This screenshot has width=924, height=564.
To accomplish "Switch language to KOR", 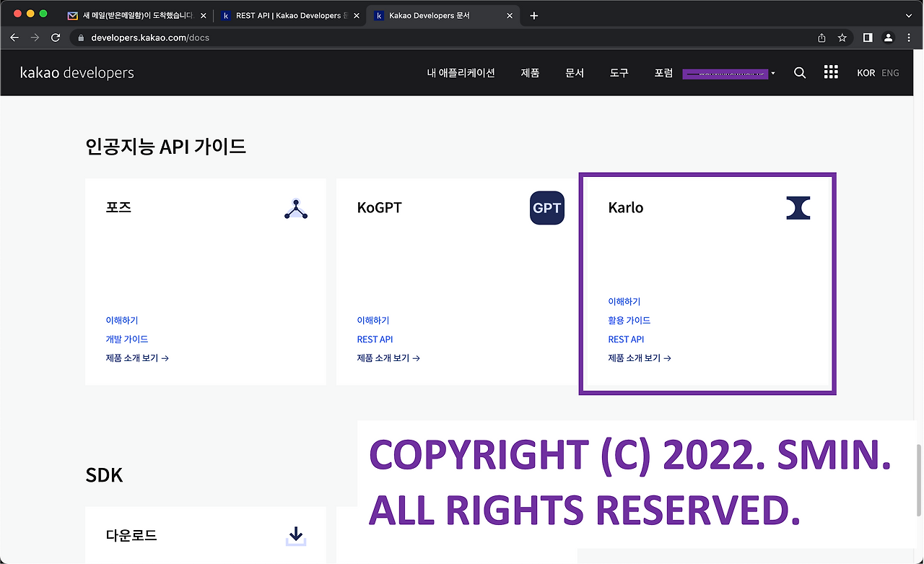I will [x=866, y=73].
